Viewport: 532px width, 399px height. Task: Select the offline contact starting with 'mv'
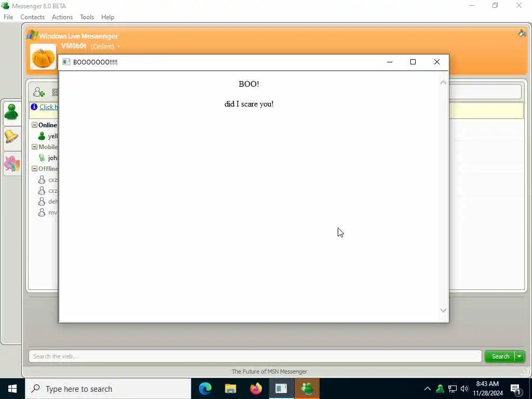pyautogui.click(x=52, y=212)
